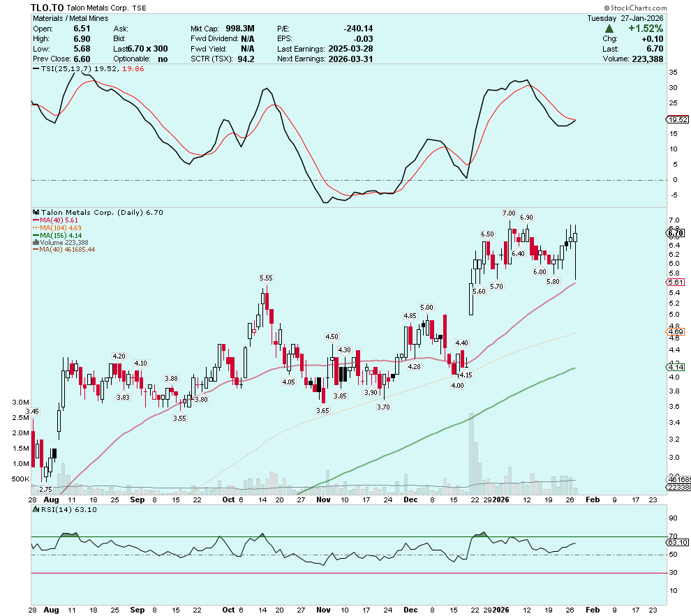Click the Optionable: no entry
This screenshot has width=691, height=616.
pyautogui.click(x=140, y=59)
